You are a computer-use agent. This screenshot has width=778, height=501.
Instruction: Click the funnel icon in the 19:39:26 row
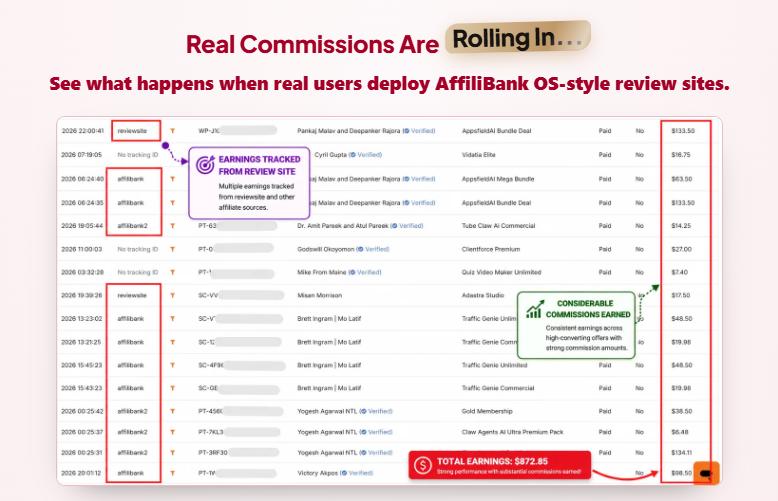(173, 296)
